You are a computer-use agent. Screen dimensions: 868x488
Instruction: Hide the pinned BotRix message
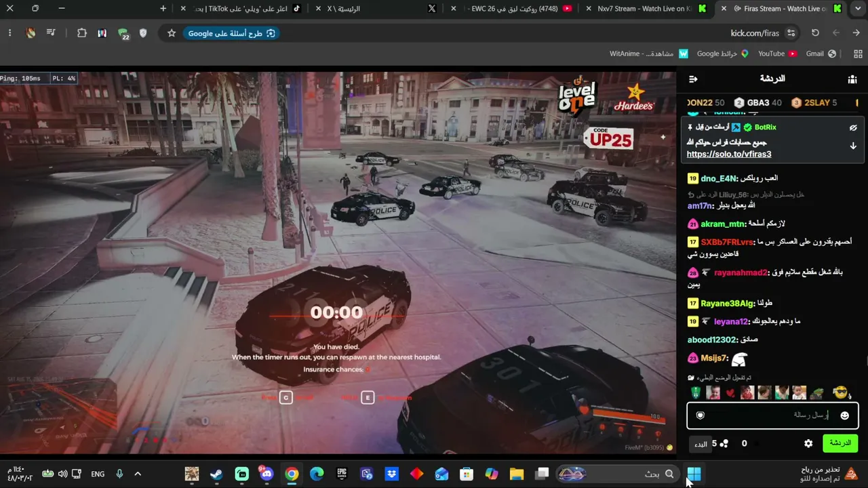853,127
